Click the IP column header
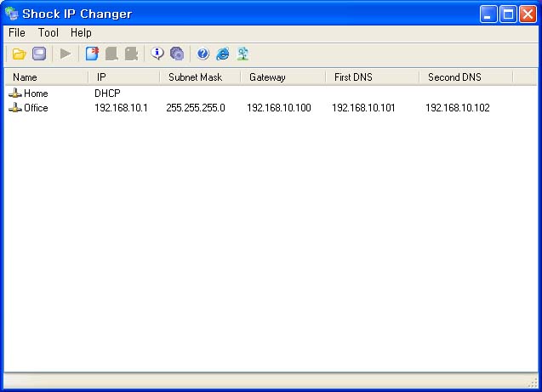542x392 pixels. [x=123, y=77]
